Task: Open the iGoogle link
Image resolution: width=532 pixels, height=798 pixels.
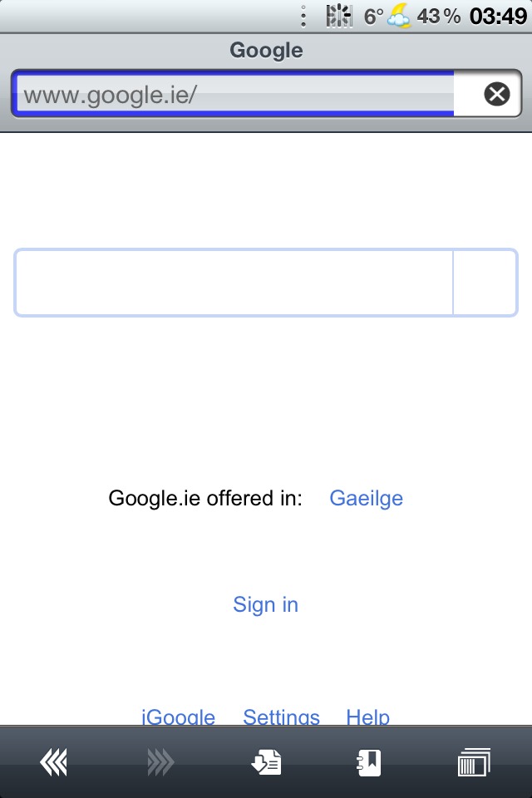Action: (179, 717)
